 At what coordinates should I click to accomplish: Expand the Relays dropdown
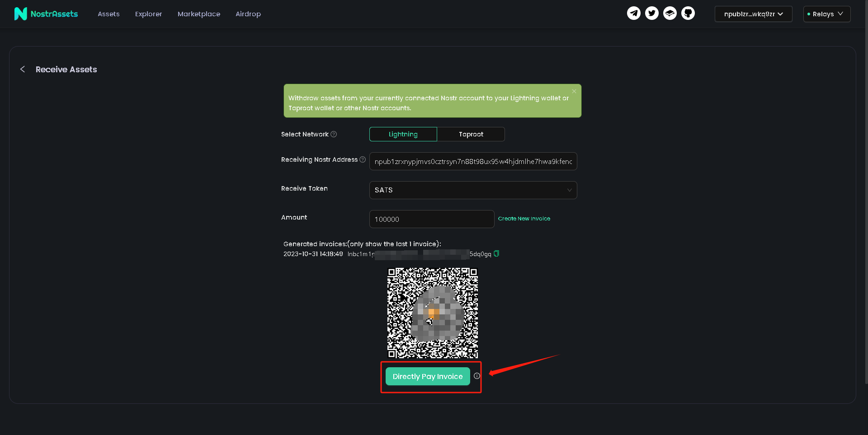point(826,14)
